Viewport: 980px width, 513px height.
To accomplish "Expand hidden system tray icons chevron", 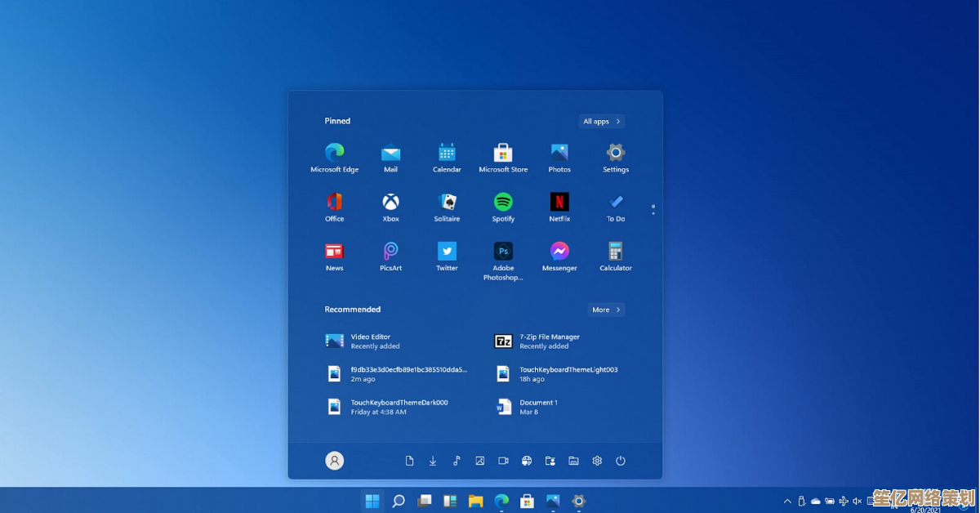I will [787, 501].
